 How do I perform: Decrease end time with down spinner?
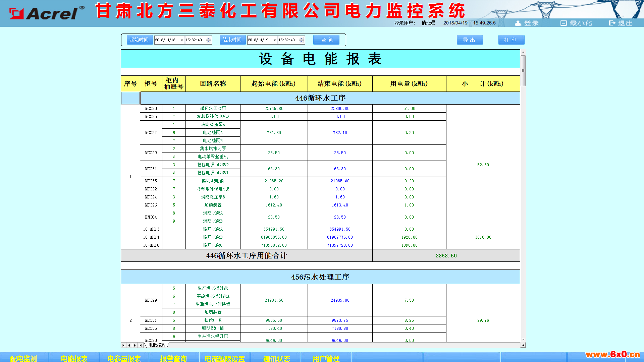[302, 42]
